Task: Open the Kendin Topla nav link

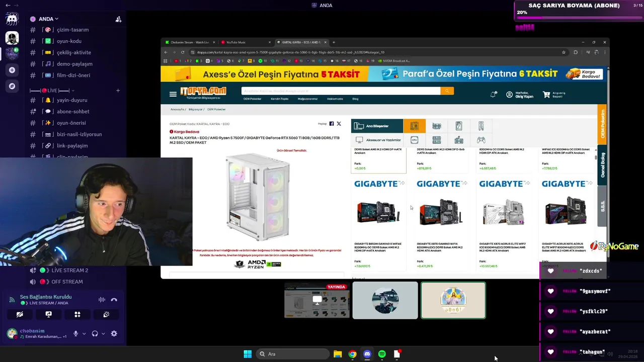Action: click(280, 99)
